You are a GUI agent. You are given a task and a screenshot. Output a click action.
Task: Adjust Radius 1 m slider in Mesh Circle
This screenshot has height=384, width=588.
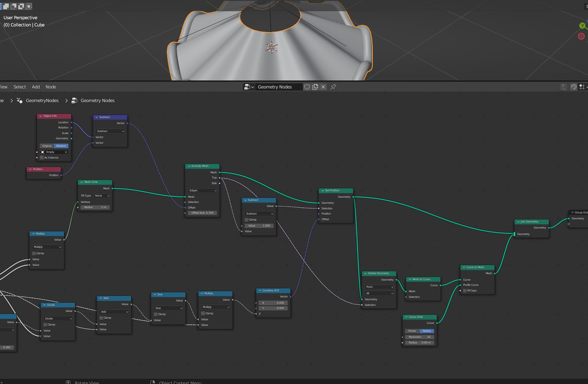[x=95, y=207]
